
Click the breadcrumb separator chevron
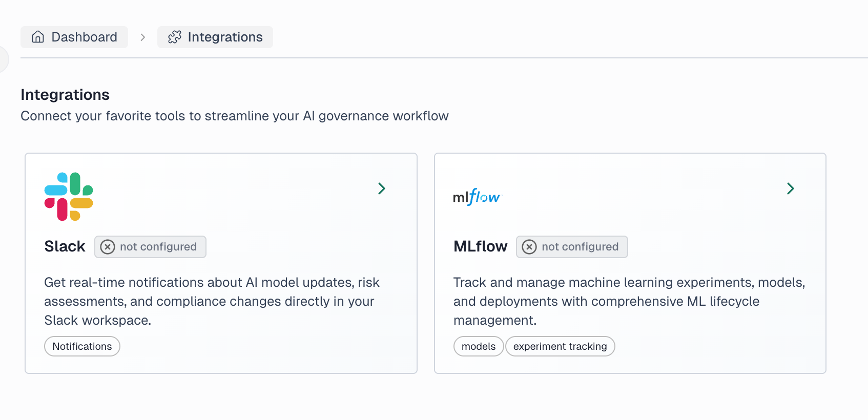pyautogui.click(x=143, y=37)
